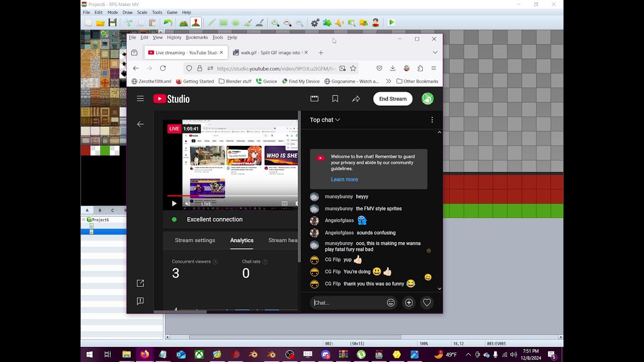
Task: Open YouTube Studio hamburger menu
Action: [140, 99]
